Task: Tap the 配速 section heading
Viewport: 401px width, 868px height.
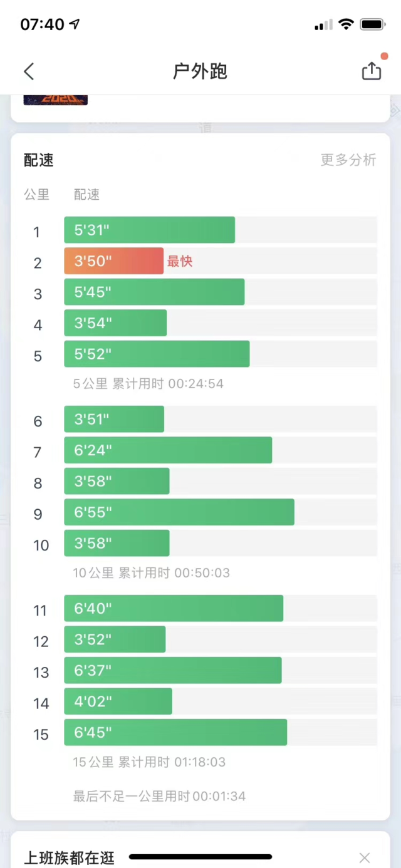Action: coord(39,160)
